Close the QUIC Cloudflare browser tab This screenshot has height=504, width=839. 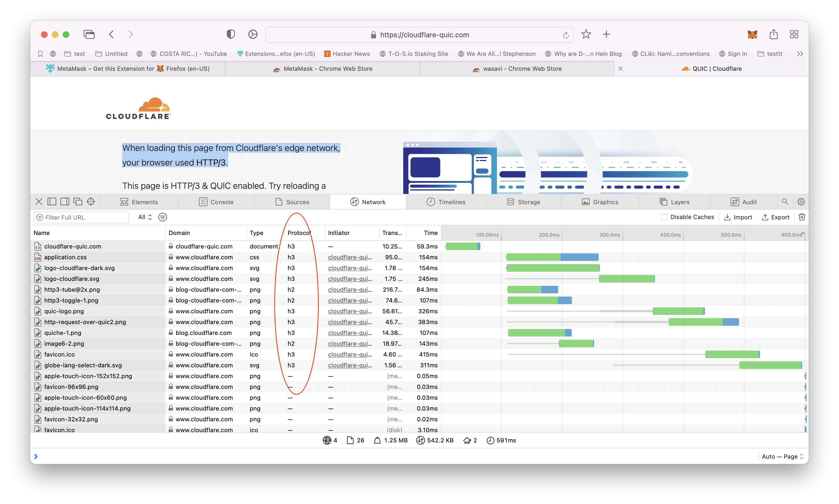[x=621, y=69]
